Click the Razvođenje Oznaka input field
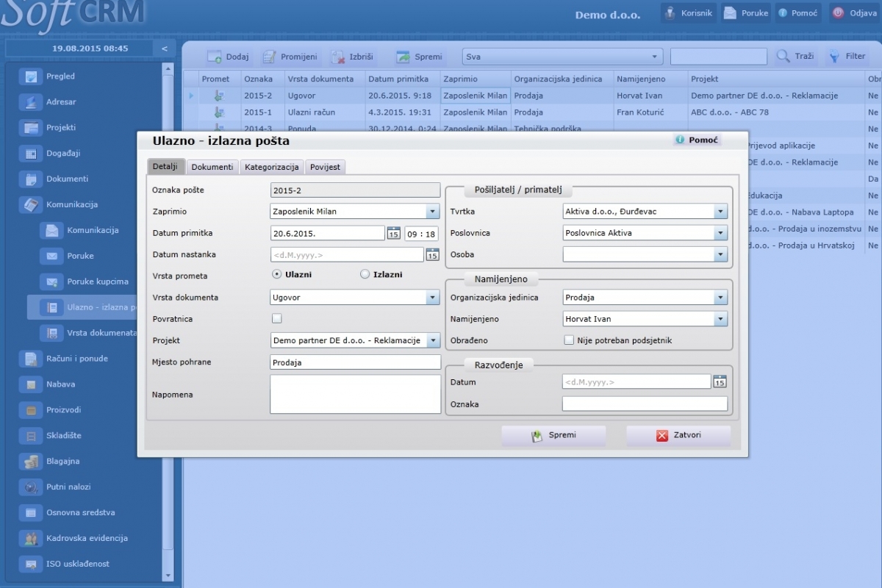Viewport: 882px width, 588px height. 645,404
